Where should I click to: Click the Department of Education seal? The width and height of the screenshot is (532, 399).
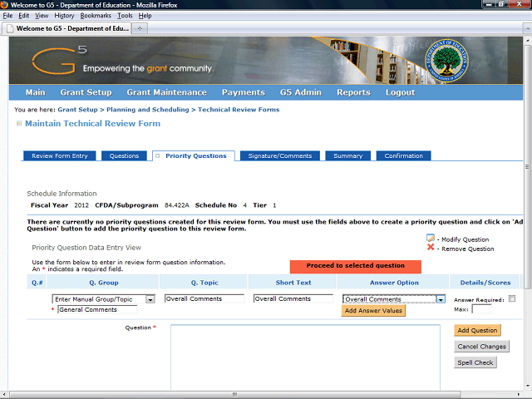pyautogui.click(x=446, y=61)
